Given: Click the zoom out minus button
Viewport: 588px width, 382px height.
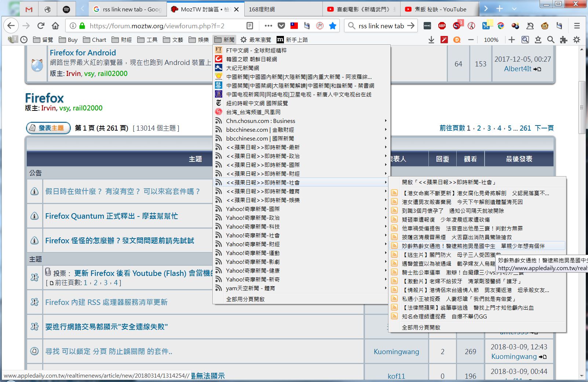Looking at the screenshot, I should pyautogui.click(x=471, y=40).
